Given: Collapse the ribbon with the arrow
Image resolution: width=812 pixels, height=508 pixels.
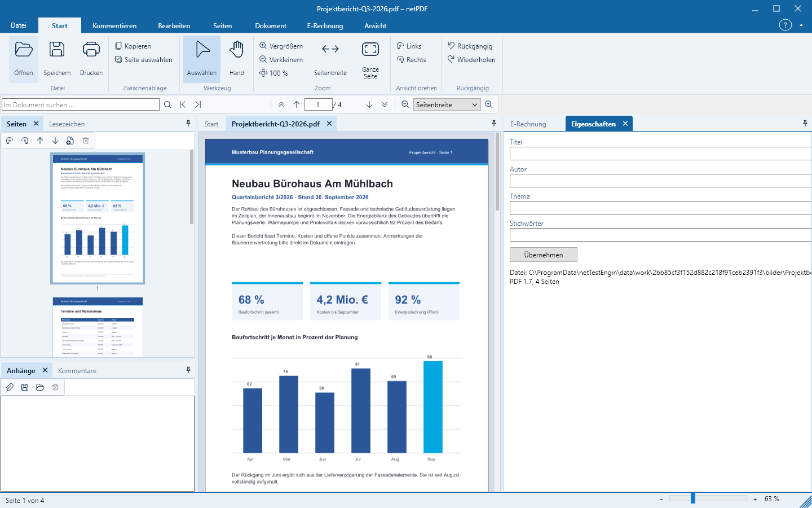Looking at the screenshot, I should coord(801,25).
